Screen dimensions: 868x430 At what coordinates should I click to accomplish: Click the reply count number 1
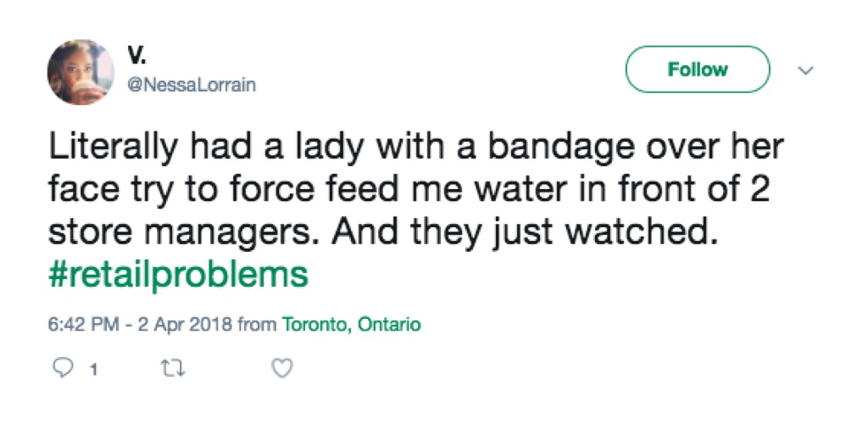pos(93,369)
